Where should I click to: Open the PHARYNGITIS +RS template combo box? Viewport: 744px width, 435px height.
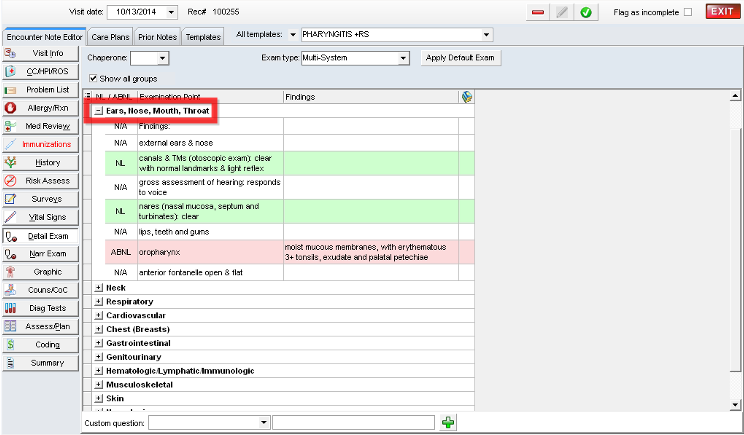click(x=397, y=35)
